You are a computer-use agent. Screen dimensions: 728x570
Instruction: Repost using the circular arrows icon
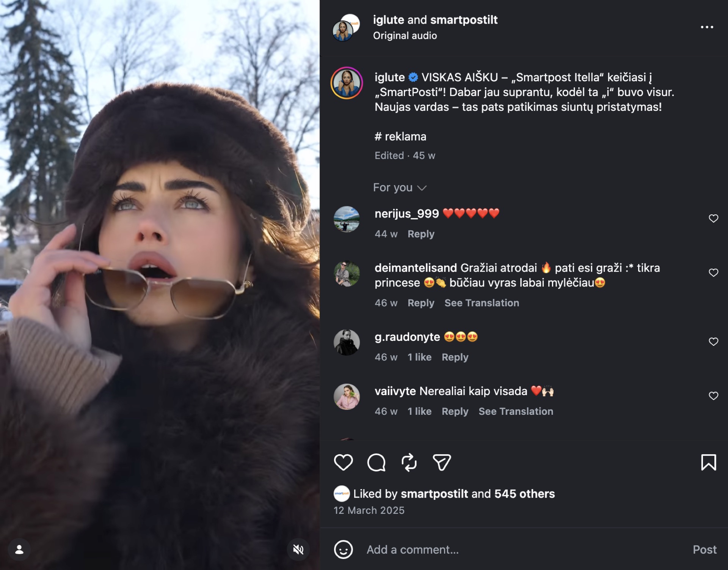click(409, 462)
